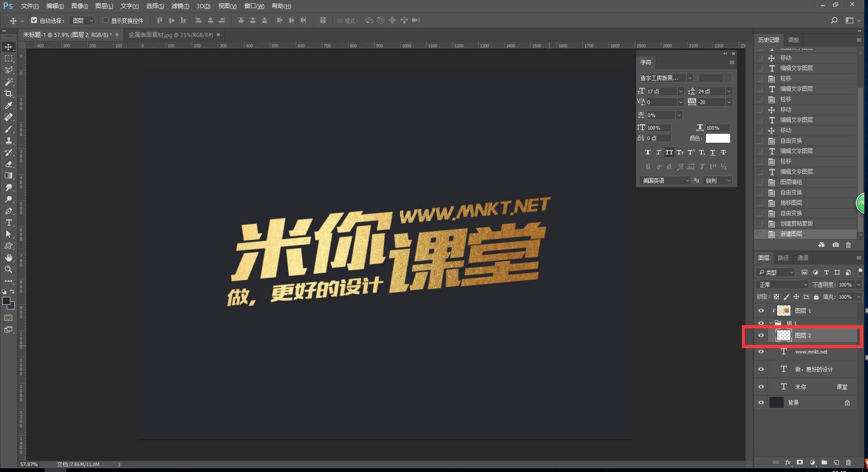Hide the 组 1 group
This screenshot has width=868, height=472.
coord(761,323)
